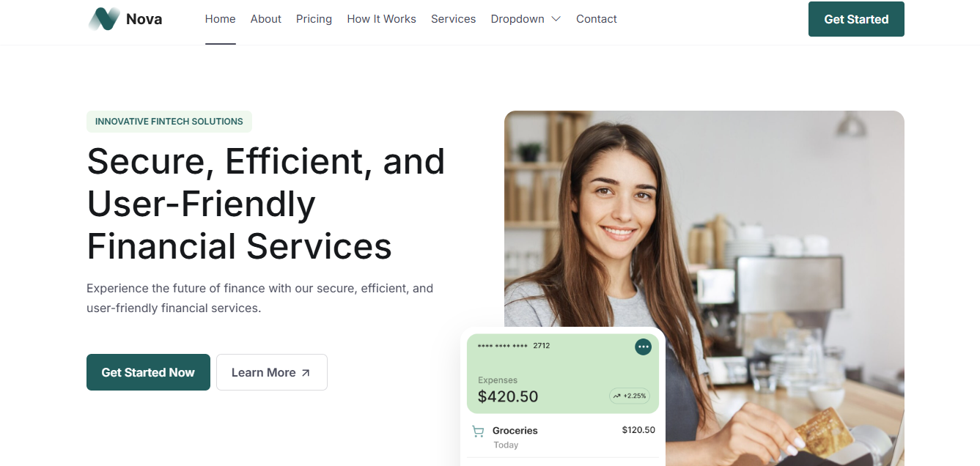The image size is (980, 466).
Task: Click the Nova logo icon
Action: pyautogui.click(x=104, y=19)
